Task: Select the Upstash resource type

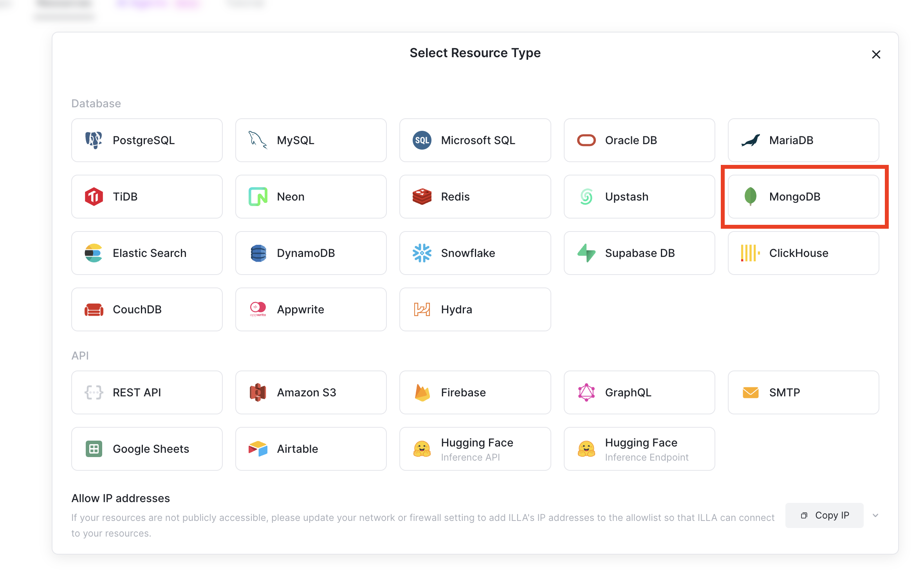Action: click(639, 197)
